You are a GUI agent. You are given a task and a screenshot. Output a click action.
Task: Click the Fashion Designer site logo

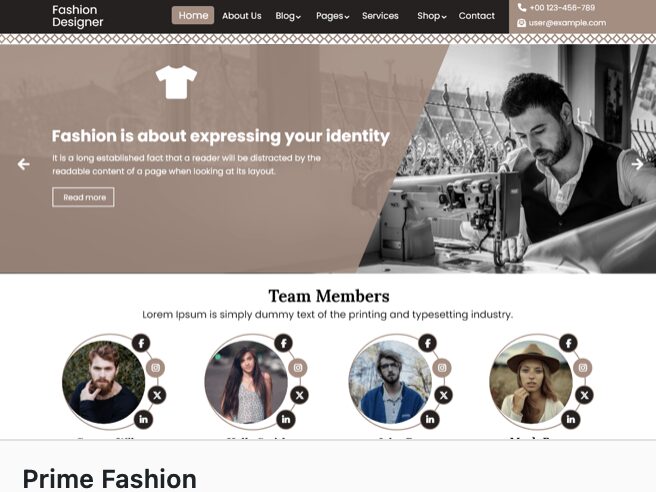point(78,16)
